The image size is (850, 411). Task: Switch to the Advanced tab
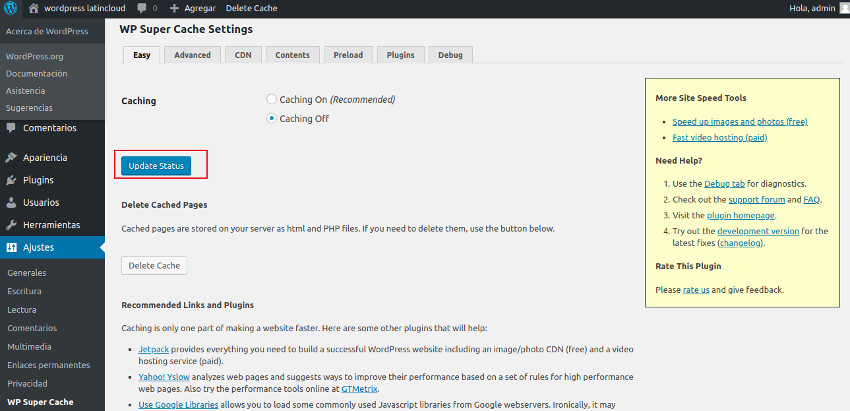[x=192, y=55]
